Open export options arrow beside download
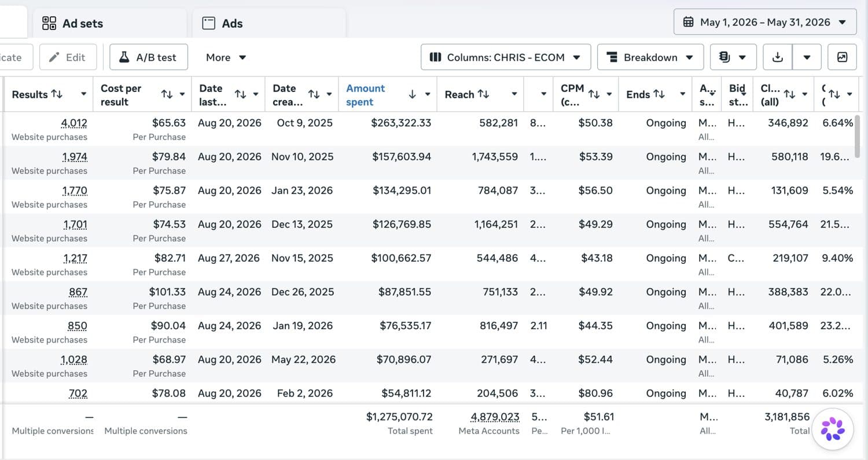Image resolution: width=868 pixels, height=460 pixels. [807, 57]
